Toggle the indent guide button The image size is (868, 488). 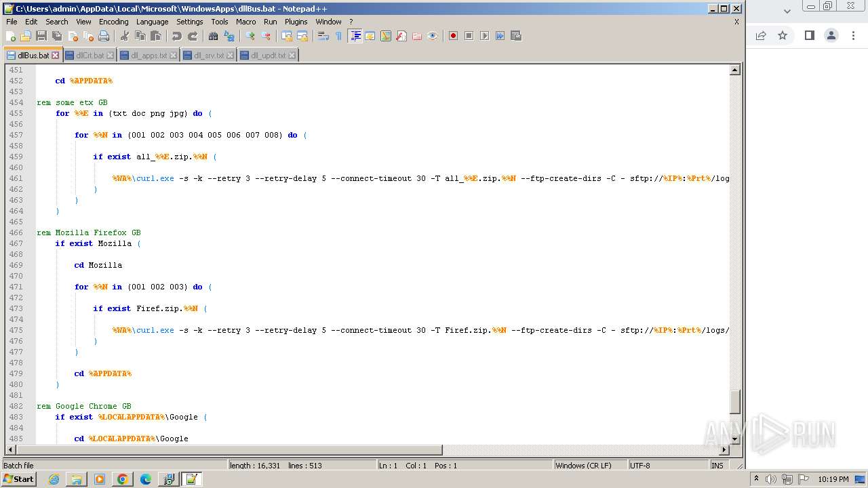pyautogui.click(x=355, y=36)
